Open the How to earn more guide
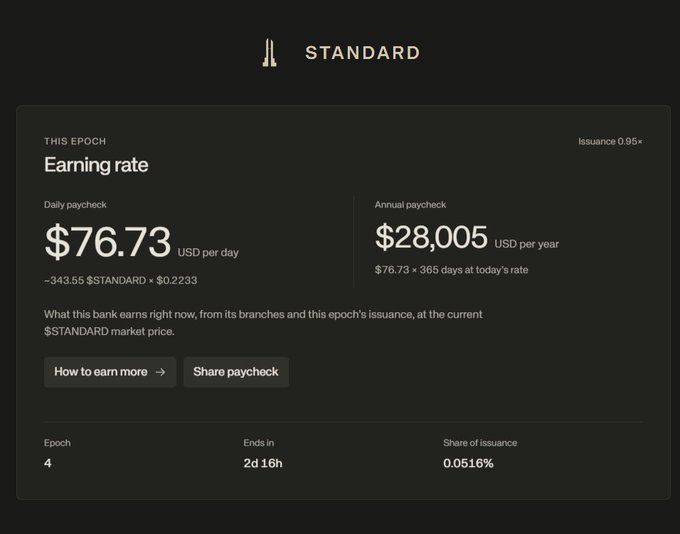The height and width of the screenshot is (534, 680). [x=110, y=372]
